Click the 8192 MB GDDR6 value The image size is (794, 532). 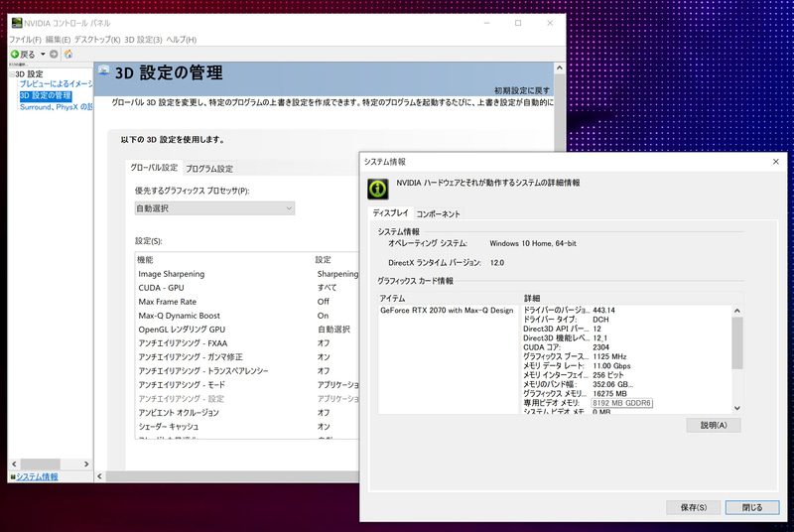(622, 403)
